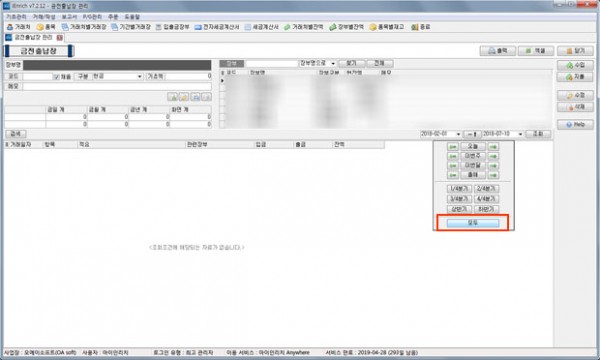Open 전자세금계산서 toolbar icon
This screenshot has height=360, width=600.
coord(217,27)
